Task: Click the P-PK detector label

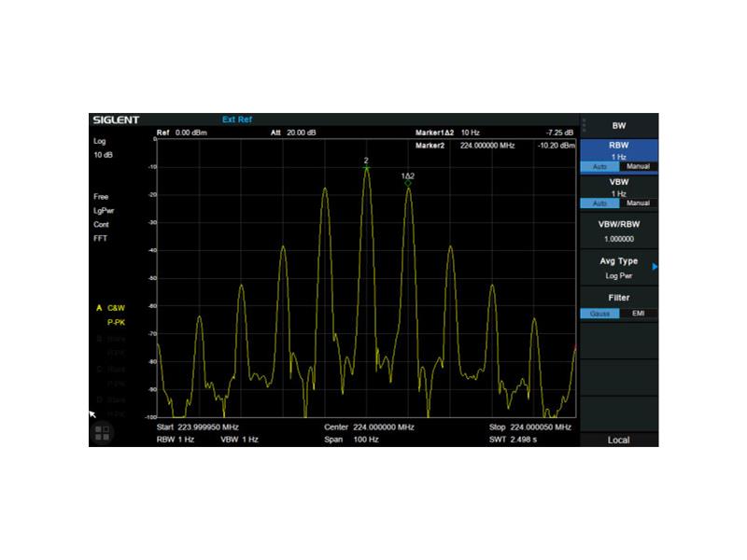Action: (x=116, y=322)
